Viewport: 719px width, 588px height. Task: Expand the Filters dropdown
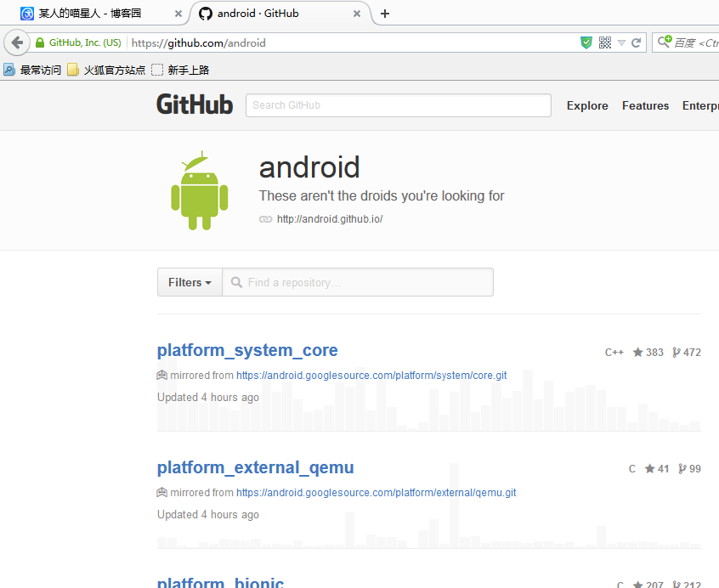[x=190, y=282]
